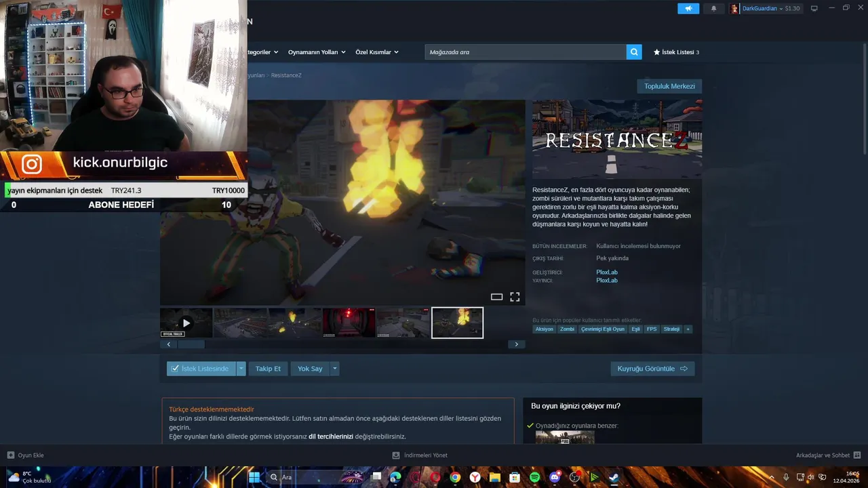
Task: Click the Steam icon in taskbar
Action: [614, 477]
